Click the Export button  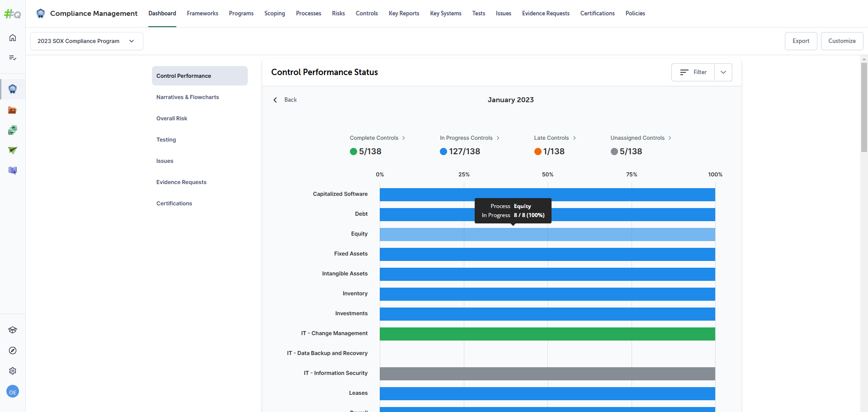(800, 41)
